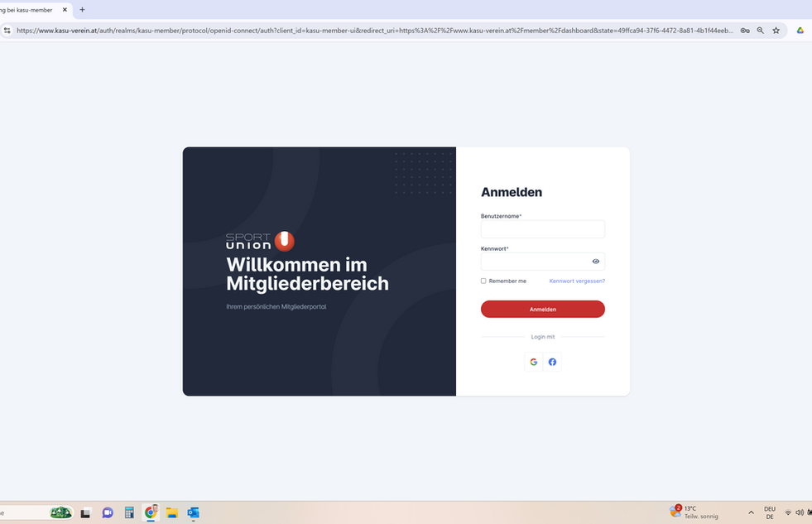
Task: Open the weather widget showing 13°C
Action: coord(694,512)
